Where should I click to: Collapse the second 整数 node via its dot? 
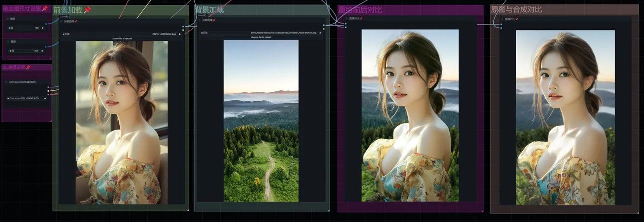7,42
